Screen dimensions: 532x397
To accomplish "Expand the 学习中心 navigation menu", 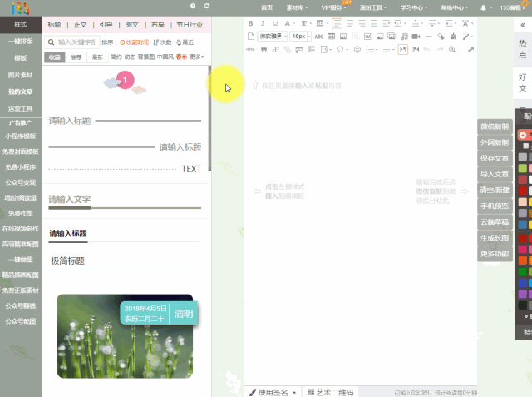I will pos(414,7).
